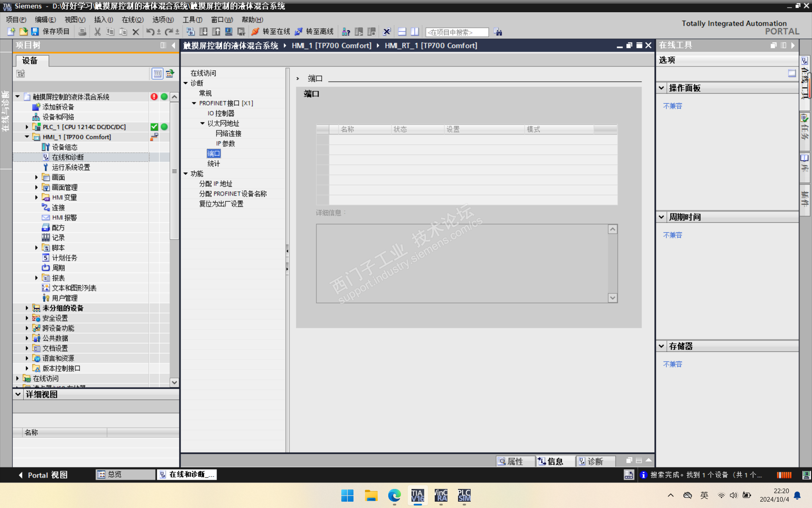Collapse the 详细视图 panel
The width and height of the screenshot is (812, 508).
[18, 394]
